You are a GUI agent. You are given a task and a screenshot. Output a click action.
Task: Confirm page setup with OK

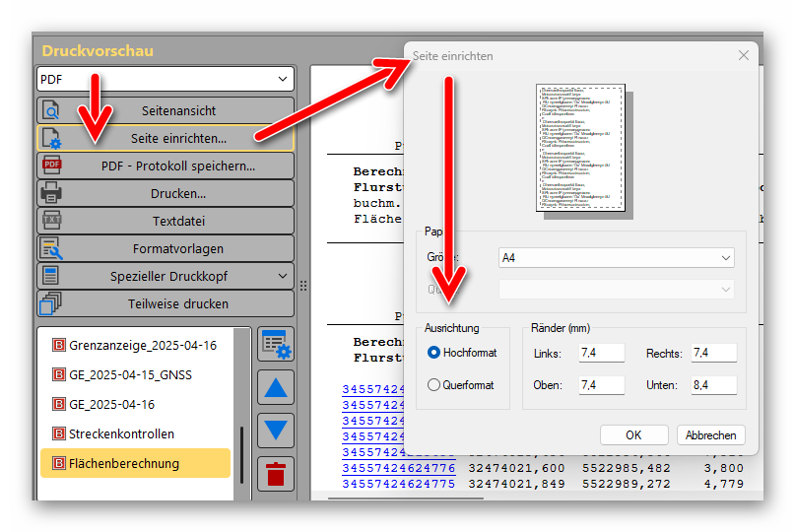(x=633, y=434)
